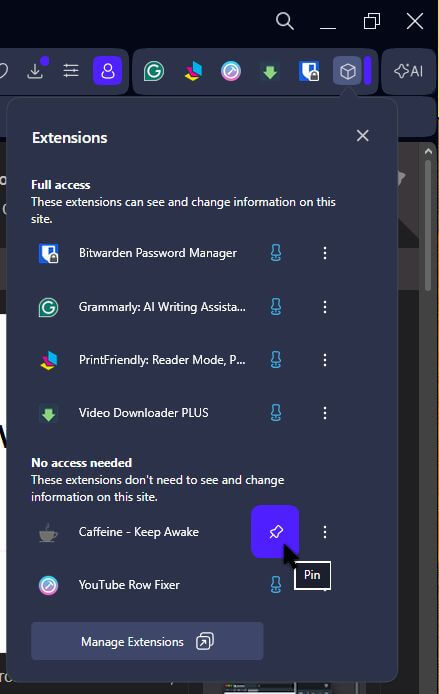The width and height of the screenshot is (439, 694).
Task: Click Manage Extensions button
Action: pos(147,641)
